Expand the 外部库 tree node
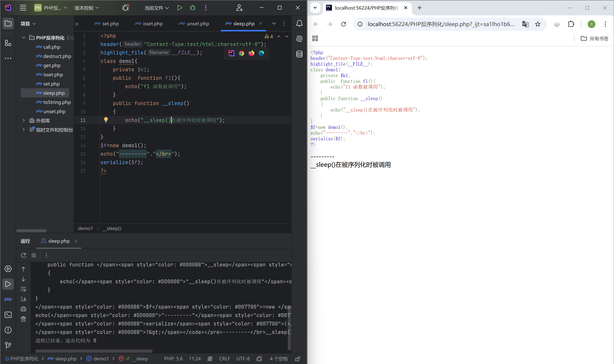This screenshot has width=614, height=364. pyautogui.click(x=24, y=120)
